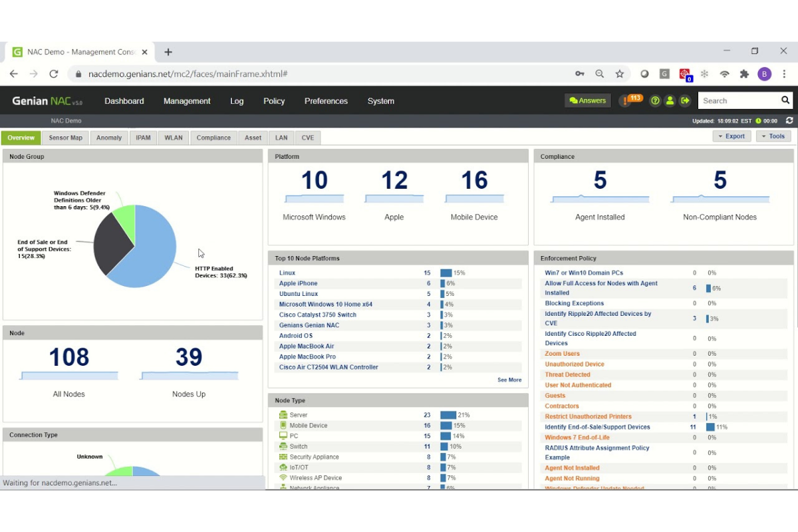
Task: Open the Chrome extensions puzzle icon
Action: tap(744, 74)
